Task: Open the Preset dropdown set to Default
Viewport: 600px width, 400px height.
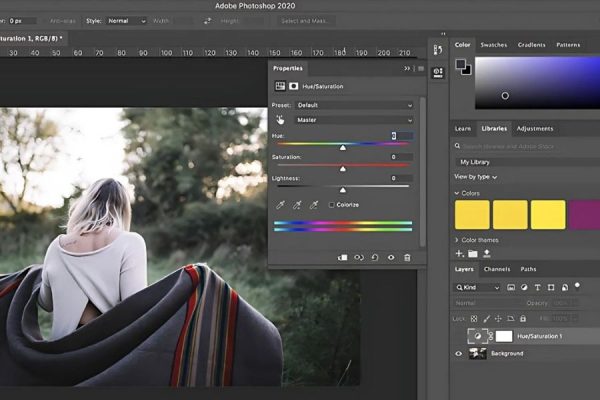Action: coord(354,104)
